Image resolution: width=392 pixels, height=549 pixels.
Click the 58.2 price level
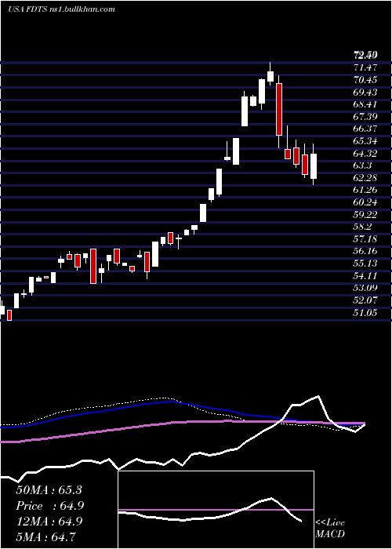(362, 227)
